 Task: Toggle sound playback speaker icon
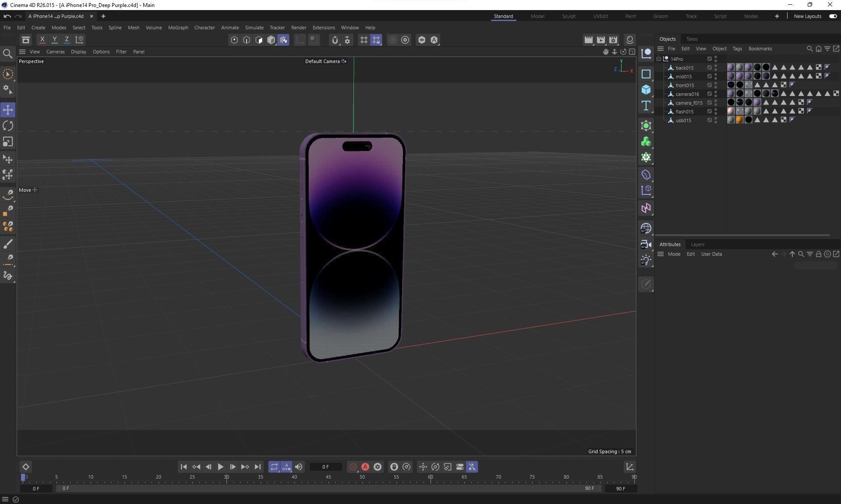tap(299, 467)
